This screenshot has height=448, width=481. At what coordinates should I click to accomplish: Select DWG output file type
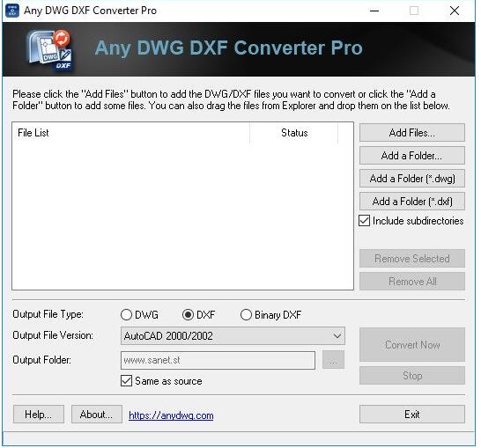(126, 315)
